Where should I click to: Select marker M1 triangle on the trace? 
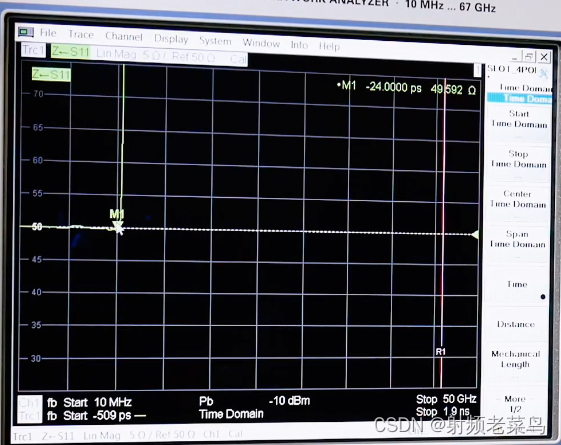[x=118, y=227]
